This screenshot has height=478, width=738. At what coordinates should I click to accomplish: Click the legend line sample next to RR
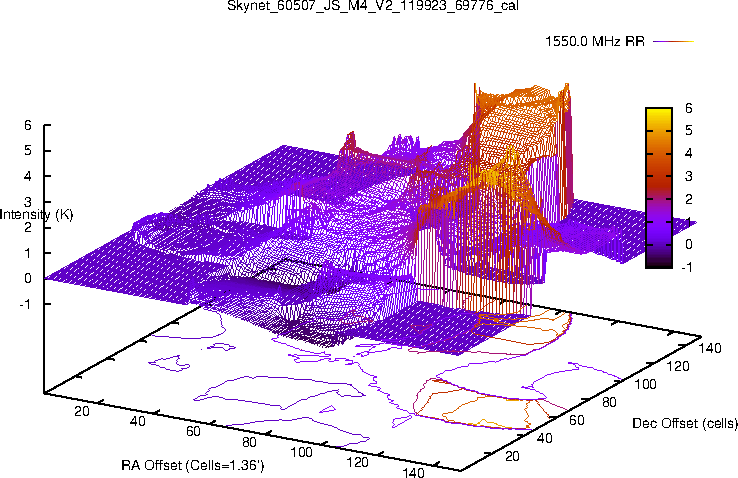674,42
